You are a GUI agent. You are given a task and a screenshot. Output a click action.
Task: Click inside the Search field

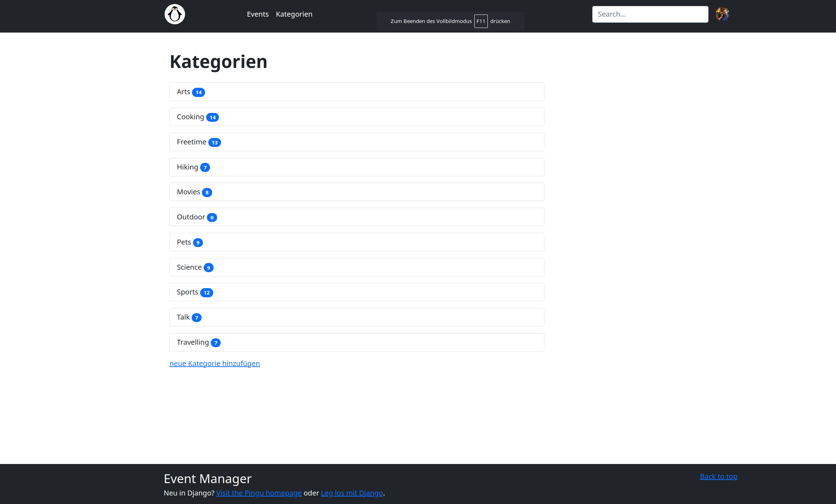[x=650, y=14]
